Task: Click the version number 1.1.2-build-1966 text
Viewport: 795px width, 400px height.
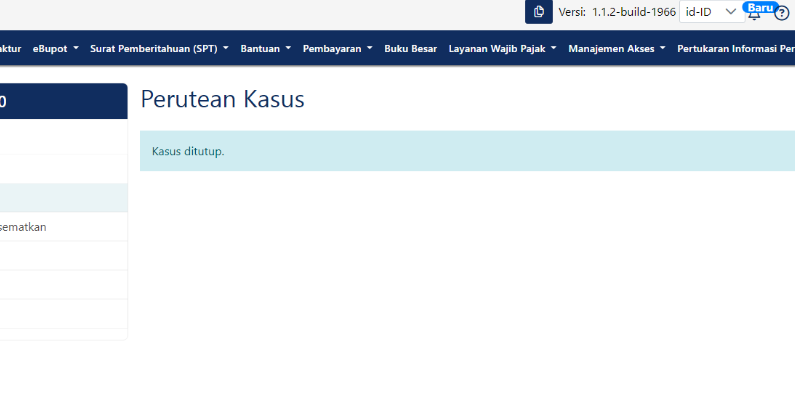Action: point(633,12)
